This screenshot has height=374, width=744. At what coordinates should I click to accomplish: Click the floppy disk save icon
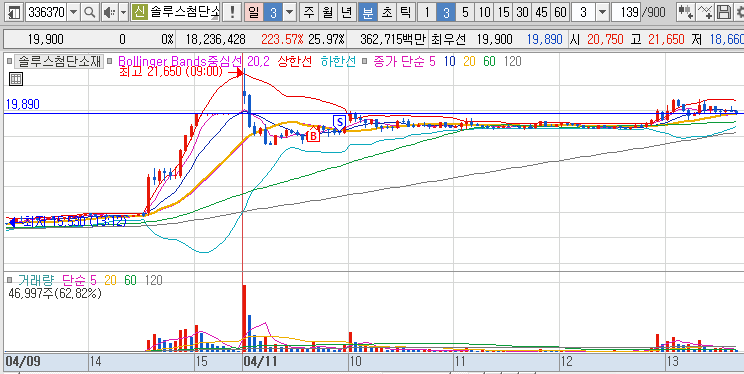point(724,12)
